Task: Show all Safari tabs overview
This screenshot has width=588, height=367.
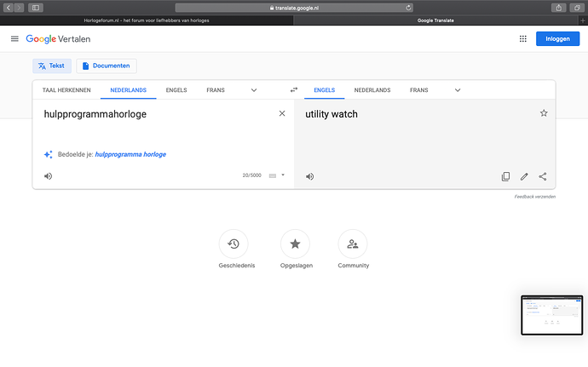Action: coord(577,8)
